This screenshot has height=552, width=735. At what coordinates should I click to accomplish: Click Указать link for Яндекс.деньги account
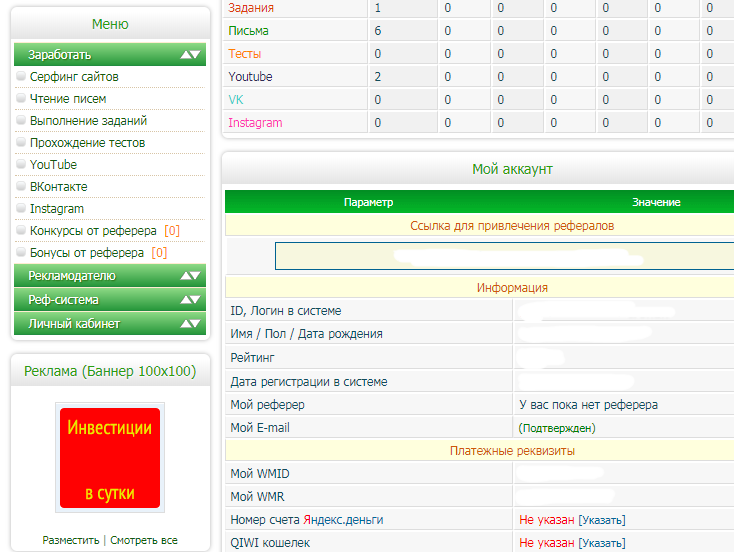tap(602, 520)
